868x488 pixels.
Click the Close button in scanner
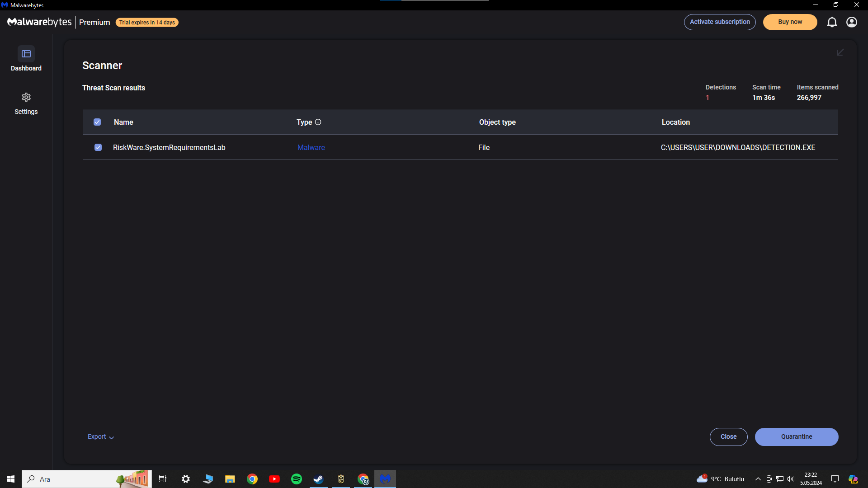pos(728,437)
